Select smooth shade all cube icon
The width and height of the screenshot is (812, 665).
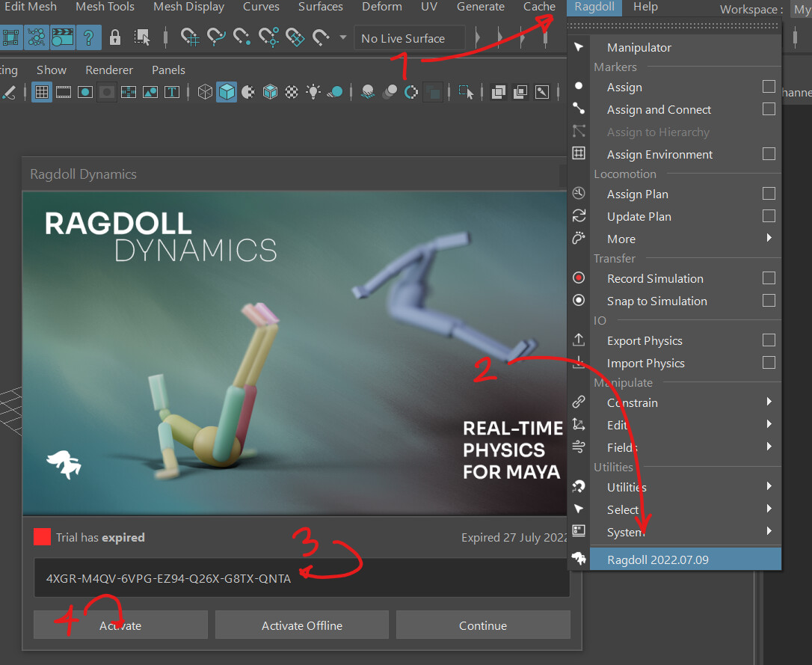227,92
